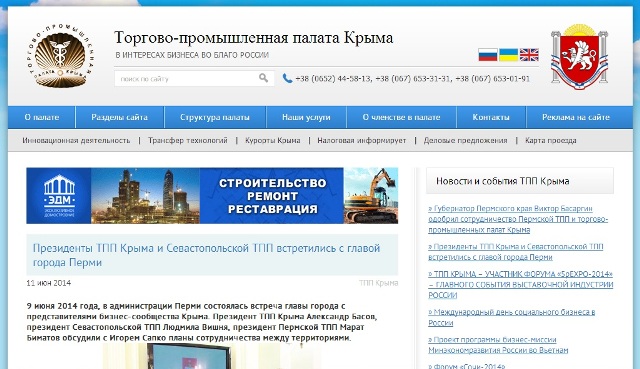Click the round chamber of commerce logo
This screenshot has width=640, height=369.
(x=61, y=56)
